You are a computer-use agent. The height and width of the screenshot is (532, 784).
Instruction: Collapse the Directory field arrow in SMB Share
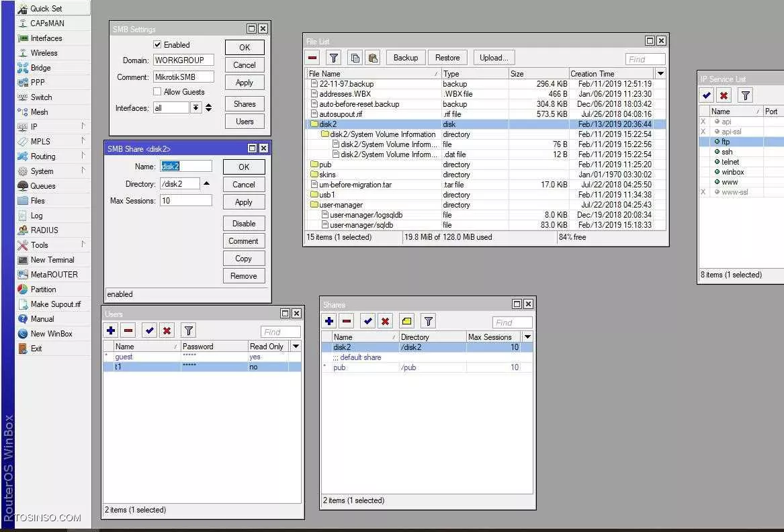(x=206, y=183)
